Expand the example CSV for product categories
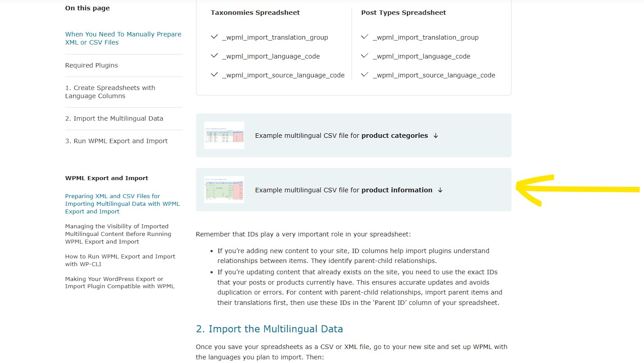Image resolution: width=644 pixels, height=363 pixels. tap(354, 135)
